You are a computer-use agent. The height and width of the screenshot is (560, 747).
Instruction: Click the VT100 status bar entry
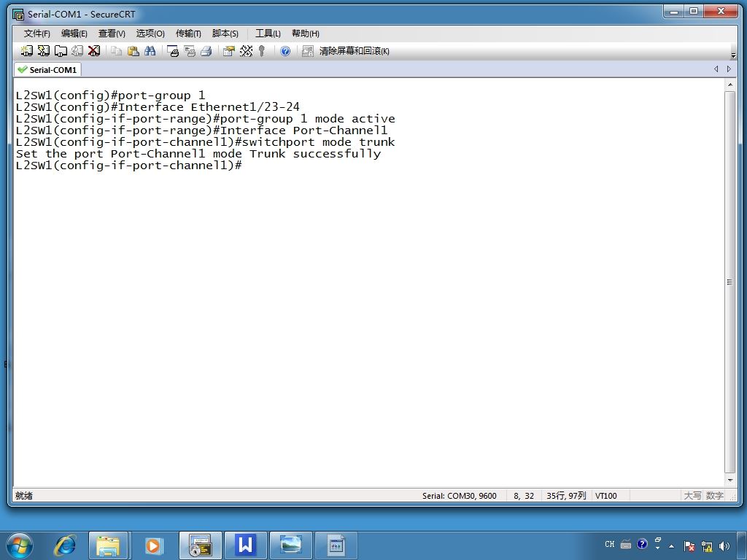(606, 496)
